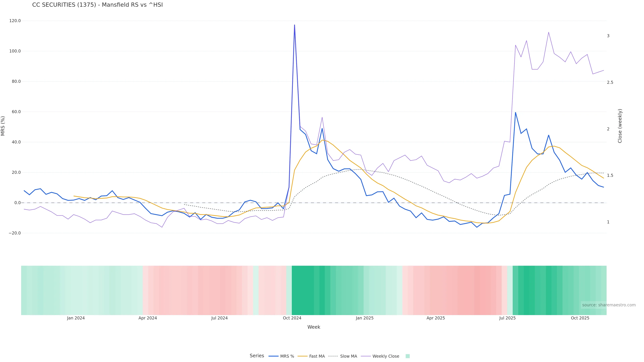
Task: Click the Week x-axis title
Action: [x=314, y=327]
